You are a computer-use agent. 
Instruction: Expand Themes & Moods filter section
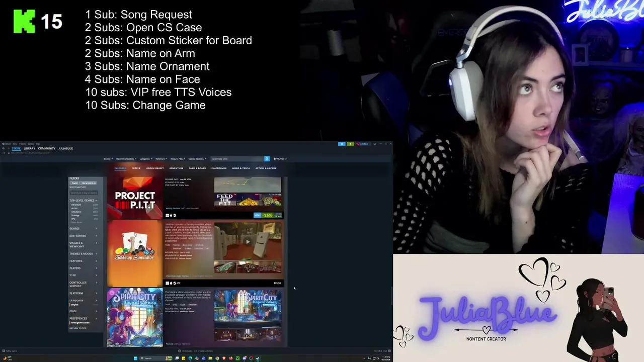[x=84, y=253]
